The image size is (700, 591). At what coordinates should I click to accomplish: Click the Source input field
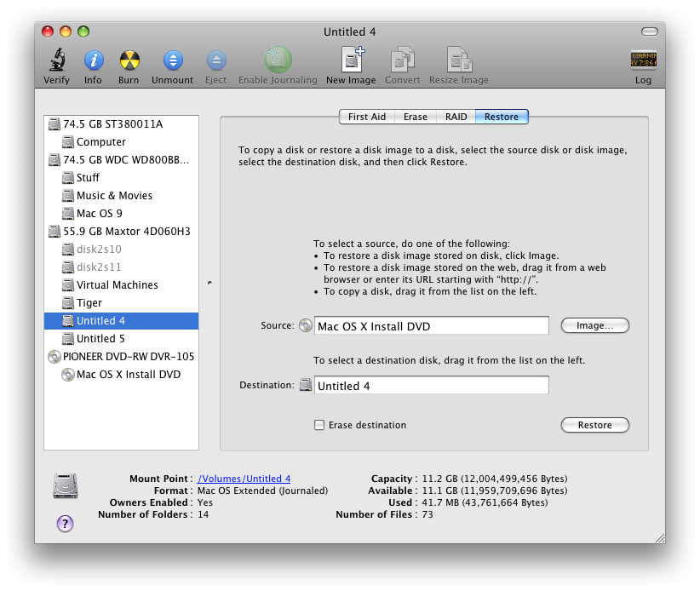click(x=432, y=326)
